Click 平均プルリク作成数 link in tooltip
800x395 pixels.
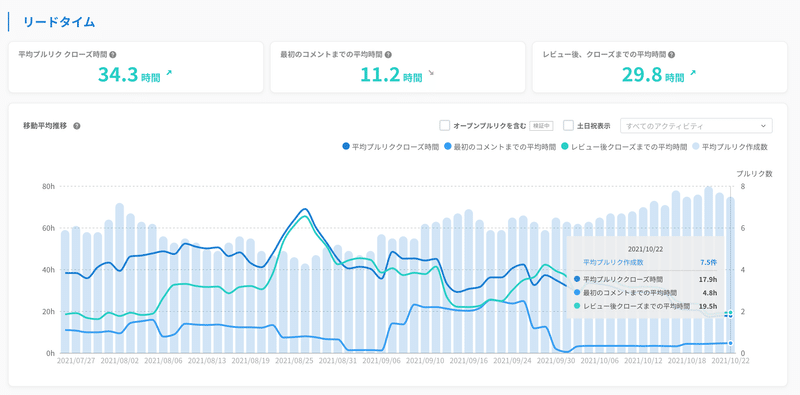click(613, 262)
